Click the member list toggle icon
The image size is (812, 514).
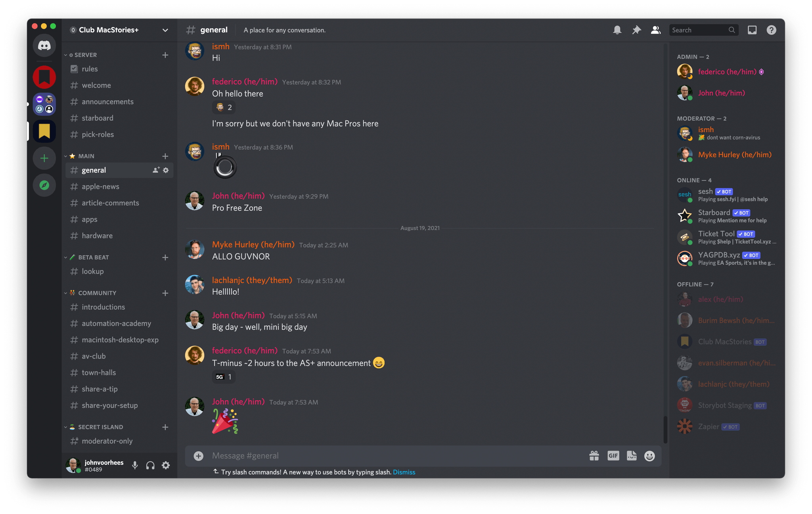click(x=656, y=30)
